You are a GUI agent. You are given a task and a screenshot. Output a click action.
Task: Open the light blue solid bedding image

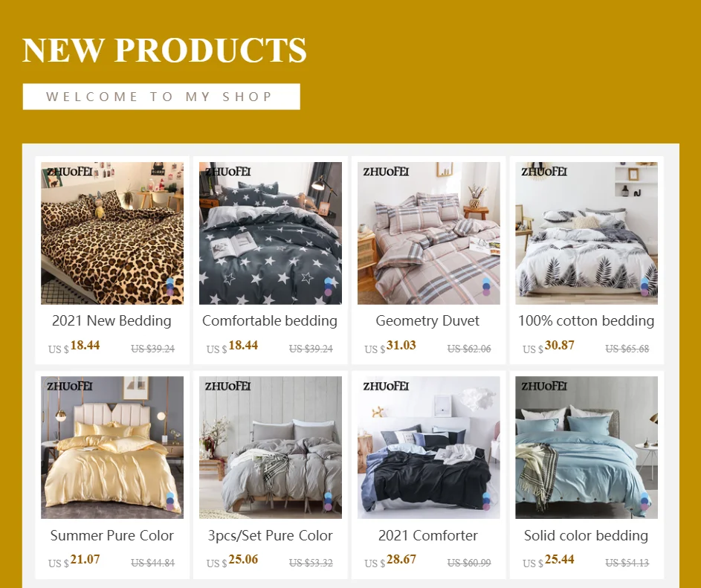(x=587, y=448)
